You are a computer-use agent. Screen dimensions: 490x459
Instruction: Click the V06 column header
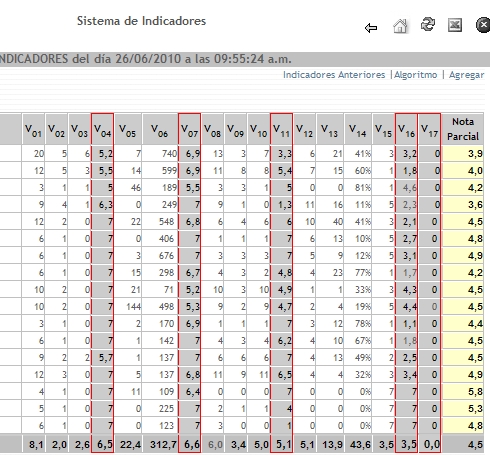tap(160, 129)
